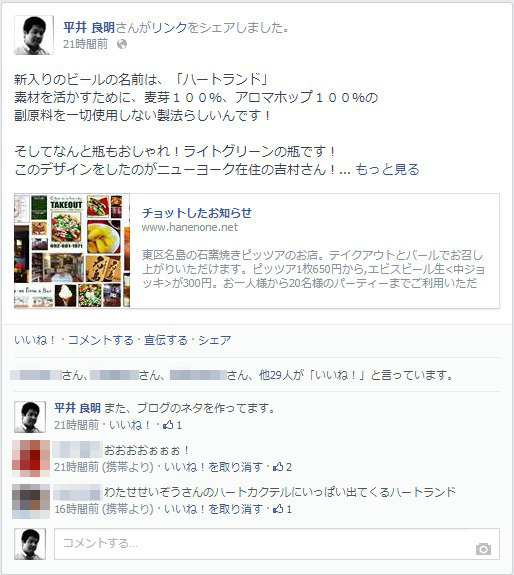Click thumbs-up icon on おおおお comment
This screenshot has height=575, width=514.
pos(278,467)
